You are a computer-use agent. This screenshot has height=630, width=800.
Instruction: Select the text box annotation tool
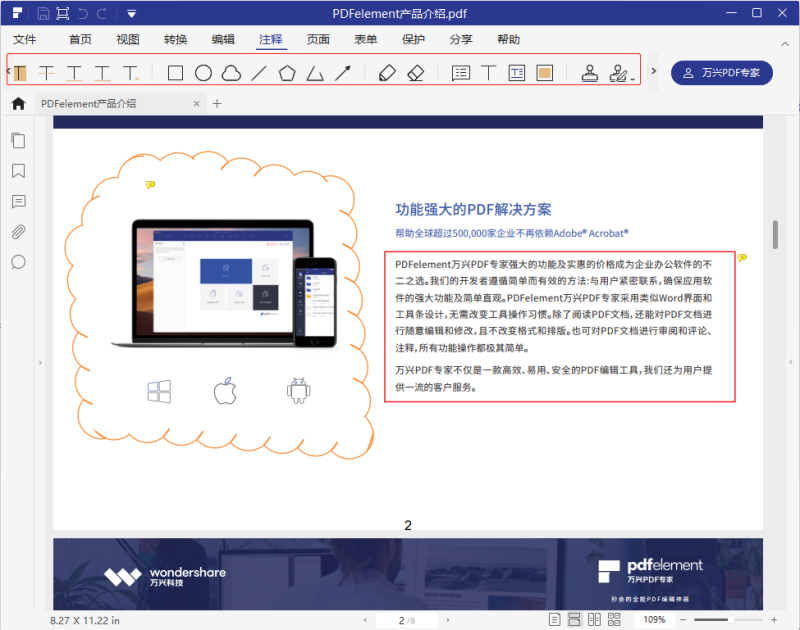tap(518, 72)
